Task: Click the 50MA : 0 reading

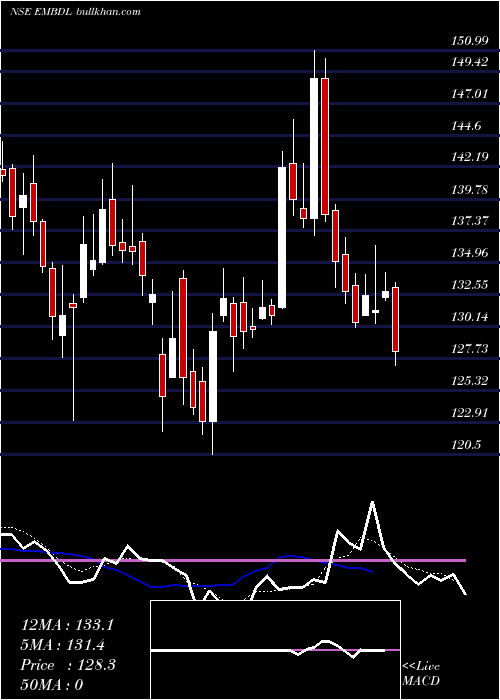Action: pyautogui.click(x=52, y=685)
